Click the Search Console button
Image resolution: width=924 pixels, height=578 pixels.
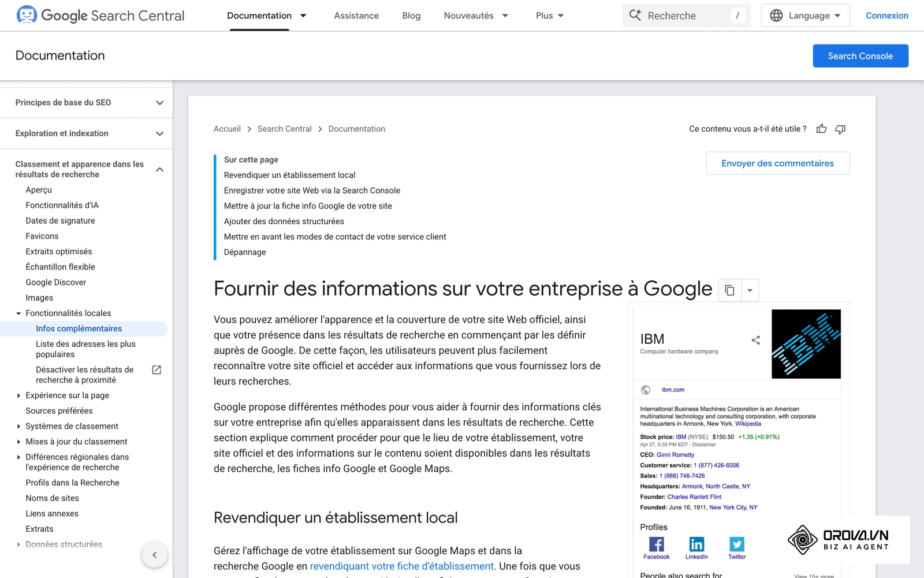(860, 56)
